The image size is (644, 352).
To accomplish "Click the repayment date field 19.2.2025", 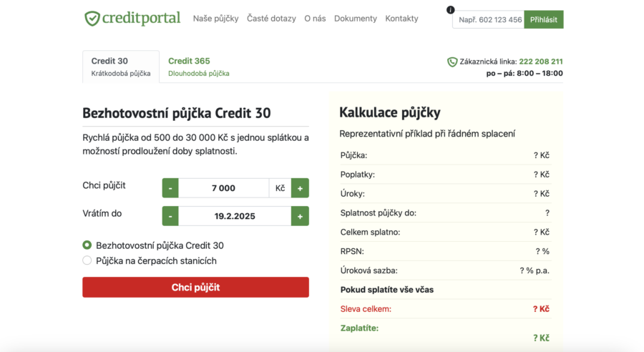I will 235,216.
